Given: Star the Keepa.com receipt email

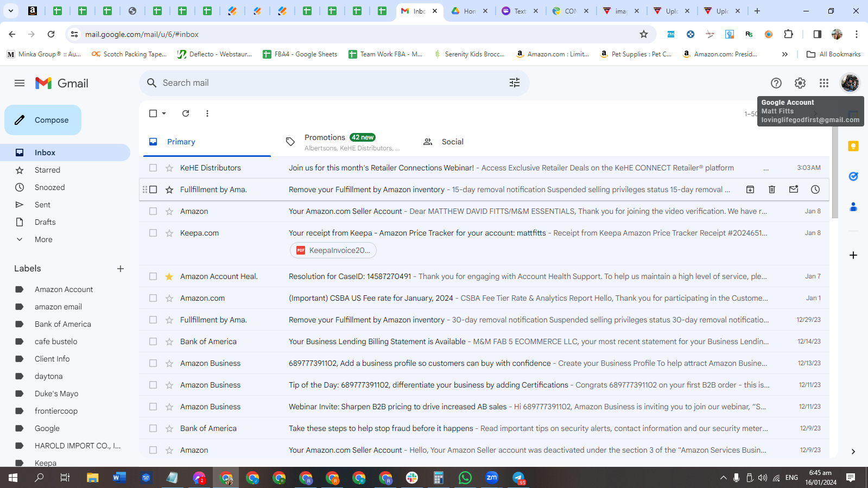Looking at the screenshot, I should (x=169, y=233).
